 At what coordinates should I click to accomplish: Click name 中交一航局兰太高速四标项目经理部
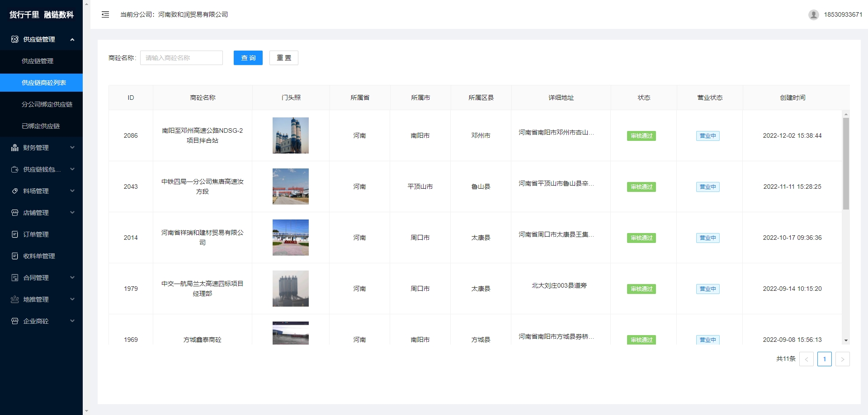coord(203,289)
